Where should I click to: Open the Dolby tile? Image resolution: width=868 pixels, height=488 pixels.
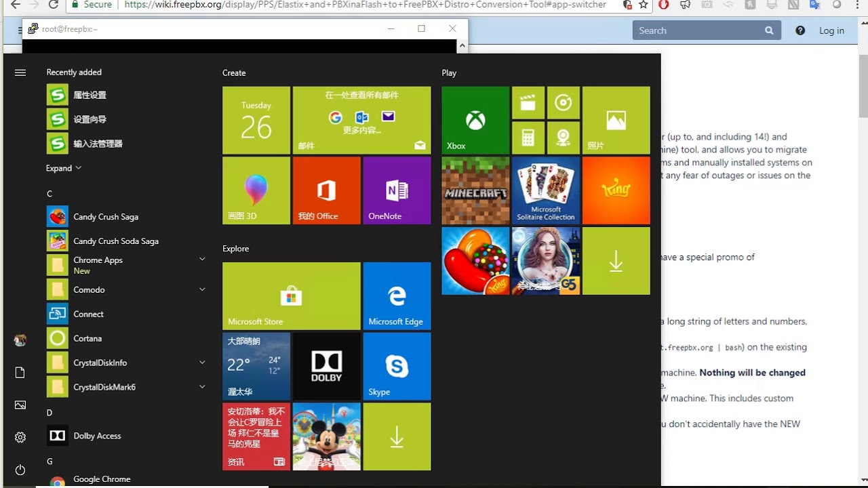(327, 366)
